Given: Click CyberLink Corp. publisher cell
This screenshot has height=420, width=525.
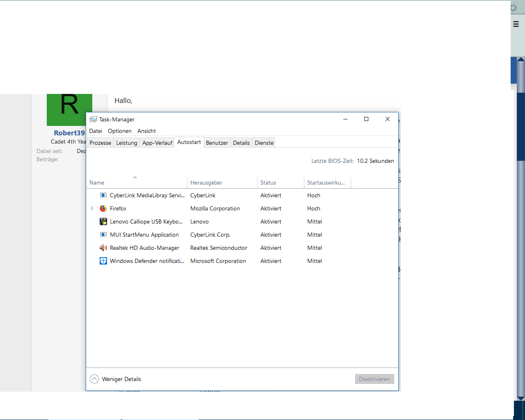Looking at the screenshot, I should click(210, 235).
